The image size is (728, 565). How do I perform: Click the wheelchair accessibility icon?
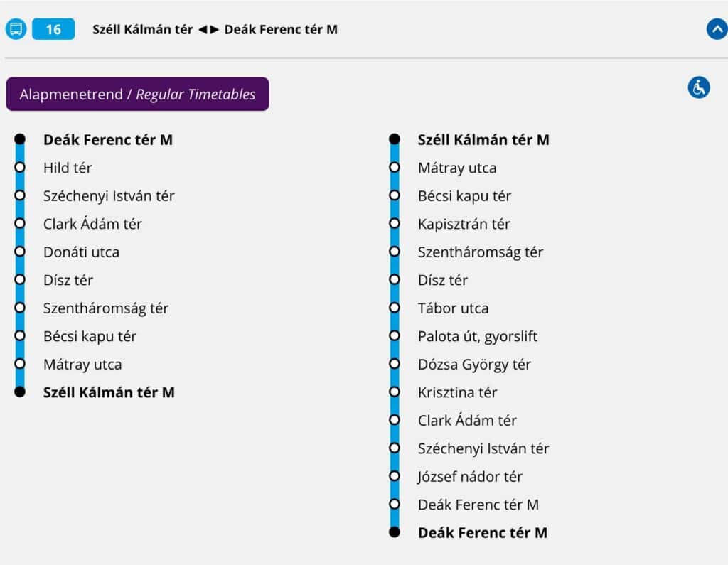click(x=699, y=87)
